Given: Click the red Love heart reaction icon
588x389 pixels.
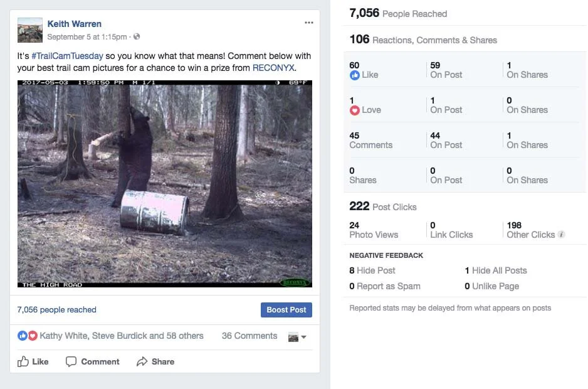Looking at the screenshot, I should click(354, 110).
